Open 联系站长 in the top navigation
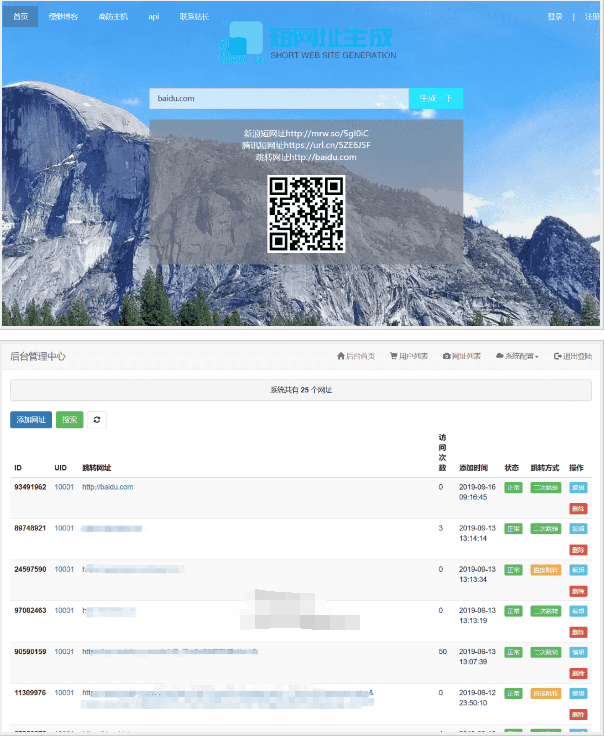The width and height of the screenshot is (605, 736). [194, 17]
